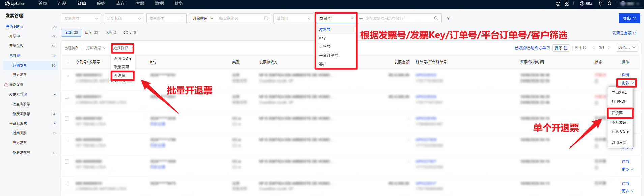Image resolution: width=644 pixels, height=196 pixels.
Task: Tick the select-all checkbox in table header
Action: (67, 62)
